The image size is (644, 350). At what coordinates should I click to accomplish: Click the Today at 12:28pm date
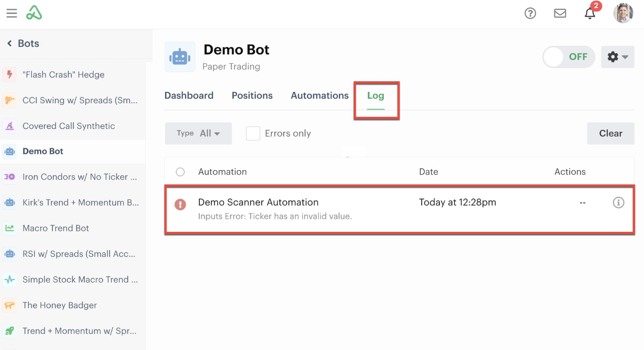click(x=458, y=202)
